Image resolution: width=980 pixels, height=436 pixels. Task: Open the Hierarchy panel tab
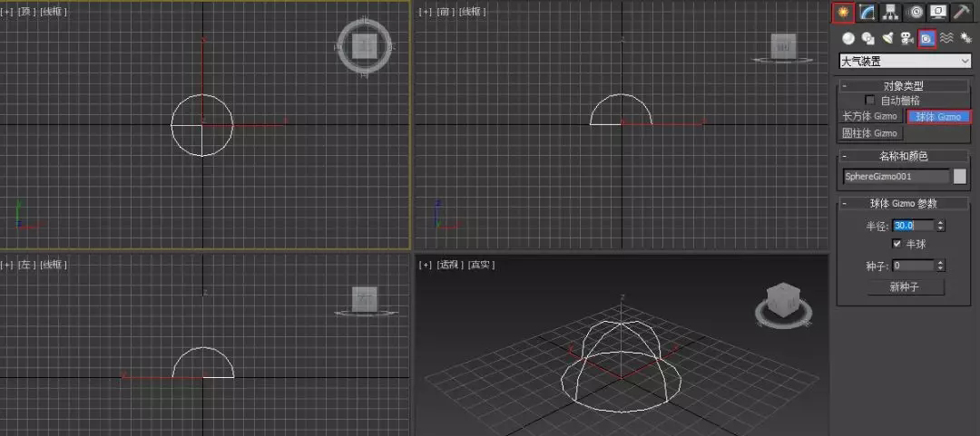pos(892,11)
